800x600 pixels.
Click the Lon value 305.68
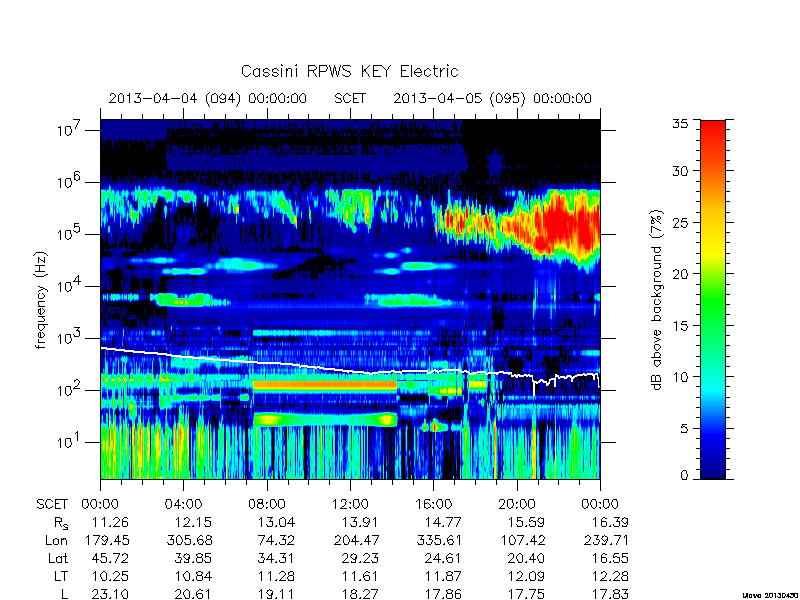pyautogui.click(x=189, y=540)
